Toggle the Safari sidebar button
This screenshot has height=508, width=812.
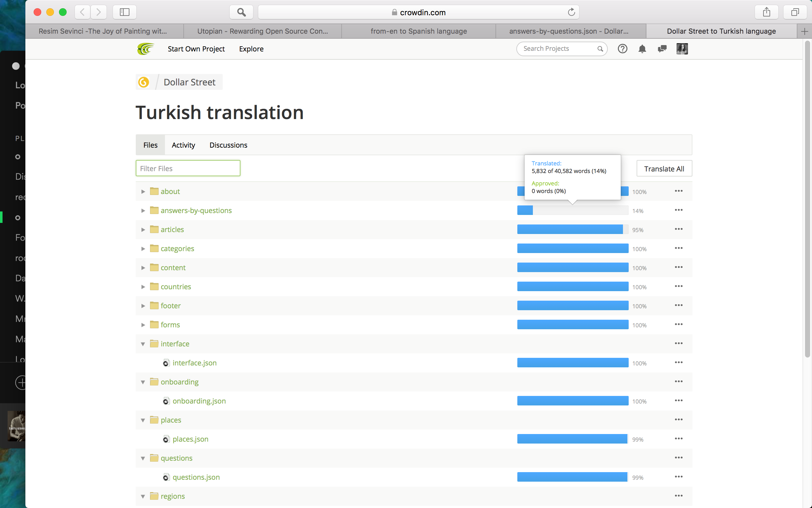point(124,12)
